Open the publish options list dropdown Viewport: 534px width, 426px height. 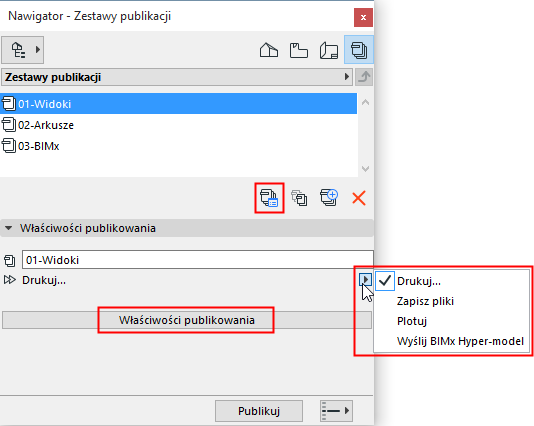(x=336, y=411)
